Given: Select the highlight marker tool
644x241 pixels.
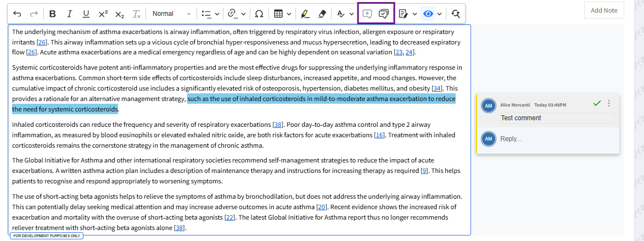Looking at the screenshot, I should 305,14.
